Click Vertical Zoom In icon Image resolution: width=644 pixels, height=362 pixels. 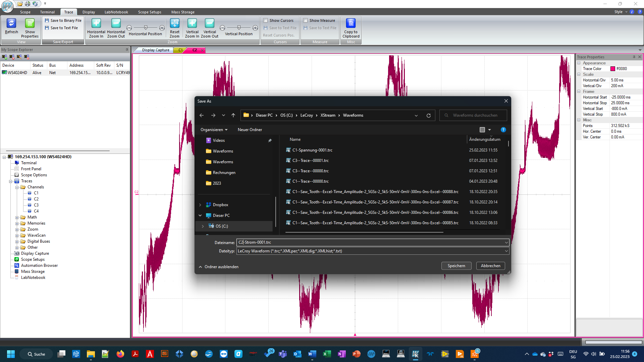[192, 23]
